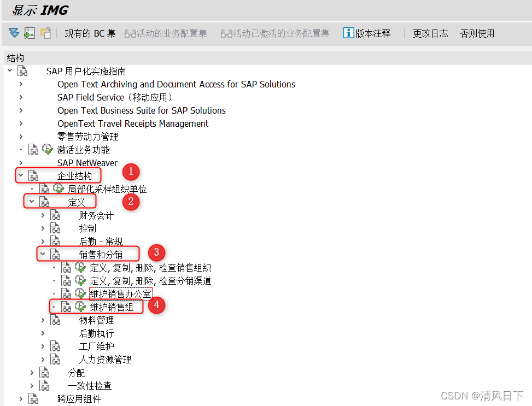
Task: Open documentation icon for 局部化采样组织单位
Action: (x=44, y=189)
